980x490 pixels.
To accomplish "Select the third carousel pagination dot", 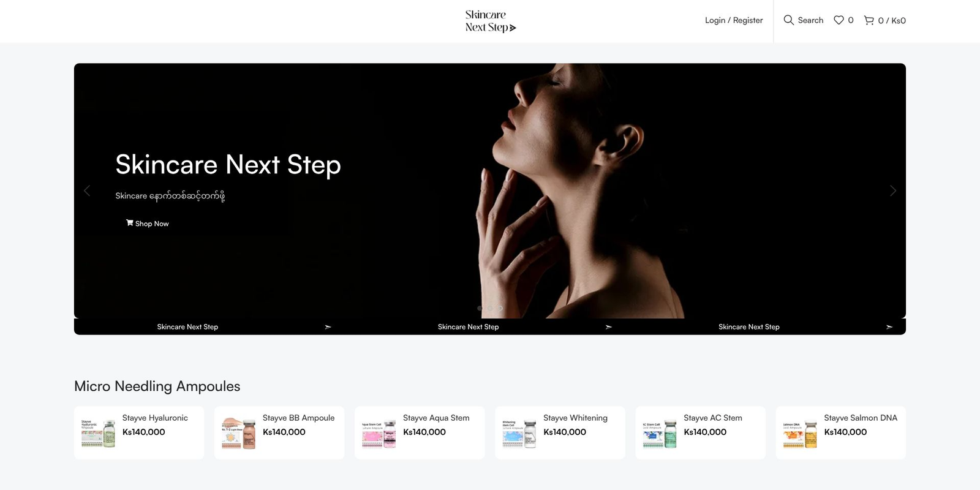I will pos(500,308).
